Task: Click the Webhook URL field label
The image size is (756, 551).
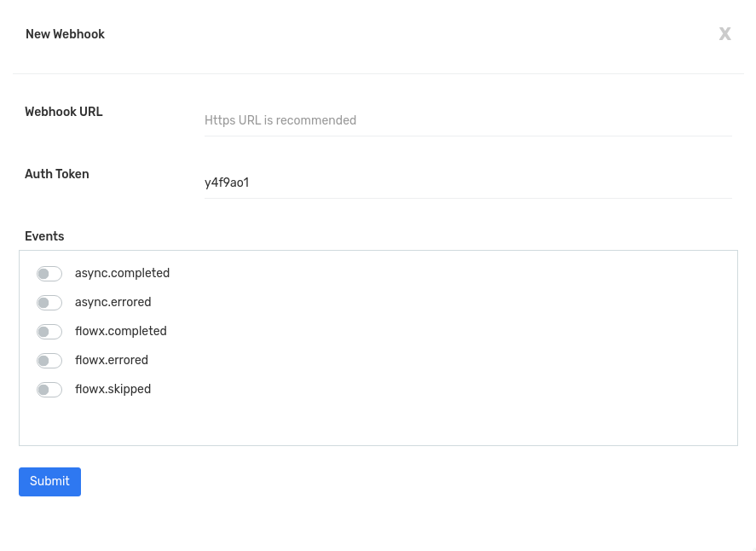Action: [x=64, y=112]
